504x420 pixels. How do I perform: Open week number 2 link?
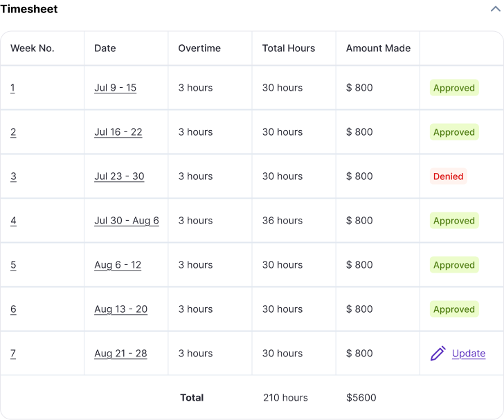click(13, 132)
